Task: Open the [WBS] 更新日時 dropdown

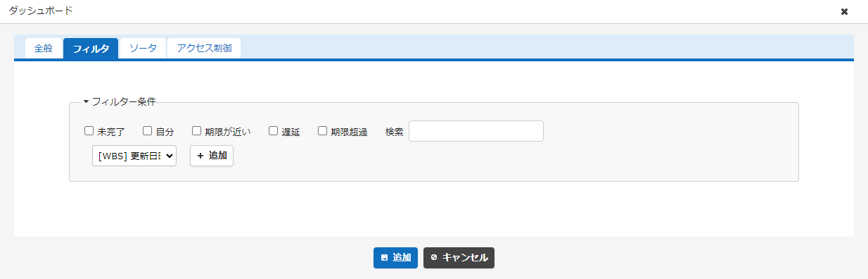Action: click(134, 156)
